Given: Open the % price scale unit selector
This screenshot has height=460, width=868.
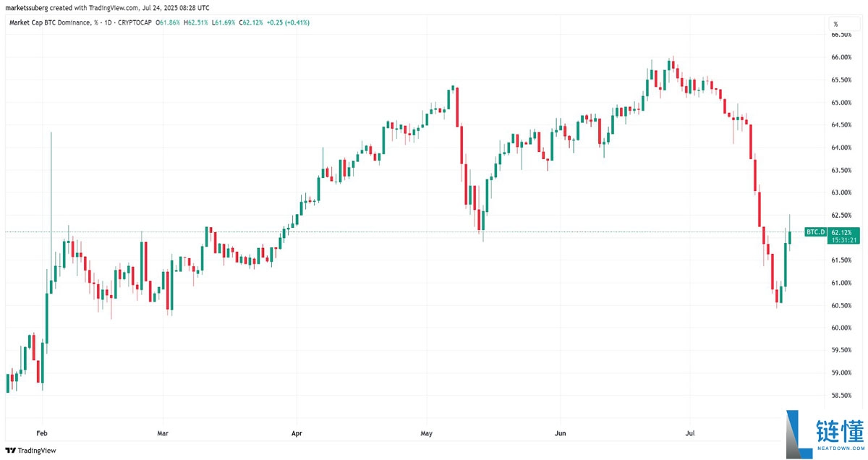Looking at the screenshot, I should pyautogui.click(x=835, y=24).
